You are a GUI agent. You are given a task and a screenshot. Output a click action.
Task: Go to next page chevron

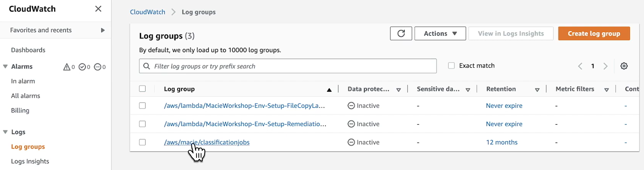click(x=605, y=66)
